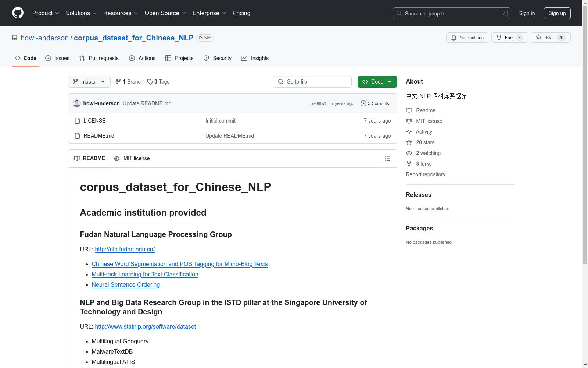Click the magnifier icon in the search bar

coord(399,13)
